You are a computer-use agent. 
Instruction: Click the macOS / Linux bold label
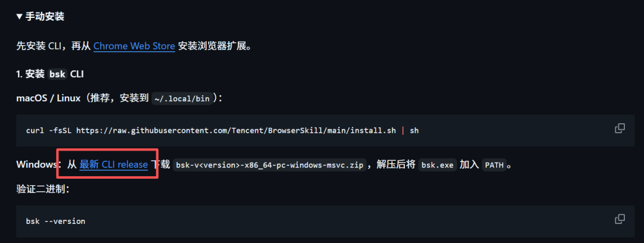[48, 98]
